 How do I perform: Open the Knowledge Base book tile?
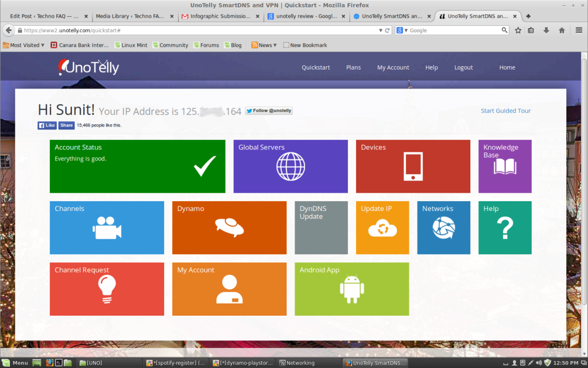tap(505, 166)
